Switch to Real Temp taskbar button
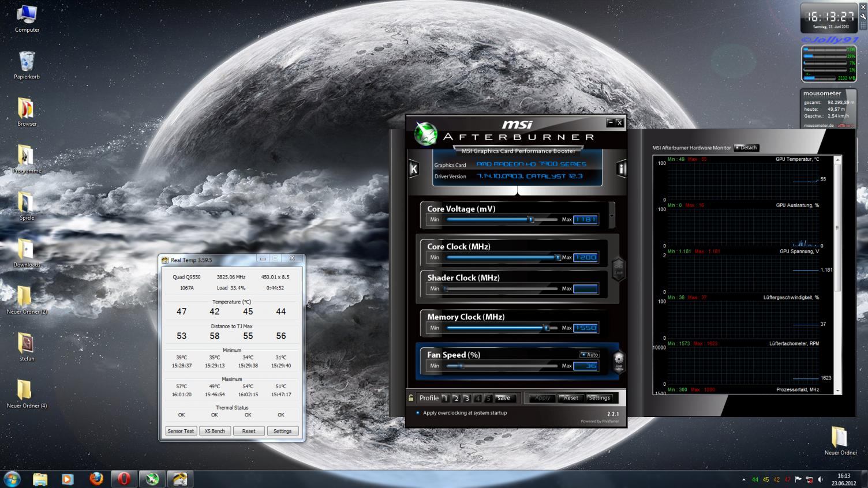This screenshot has width=868, height=488. [x=180, y=479]
